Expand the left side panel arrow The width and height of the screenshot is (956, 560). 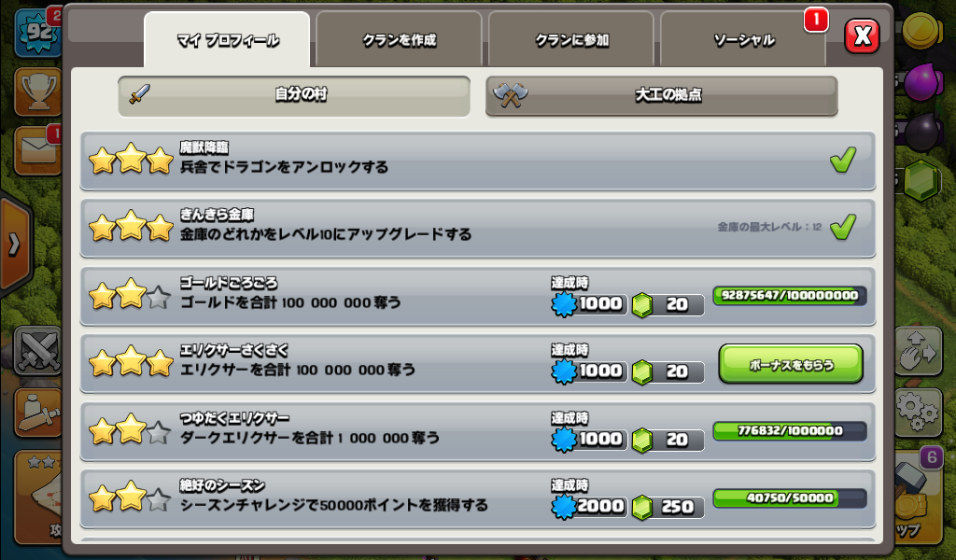[x=15, y=245]
